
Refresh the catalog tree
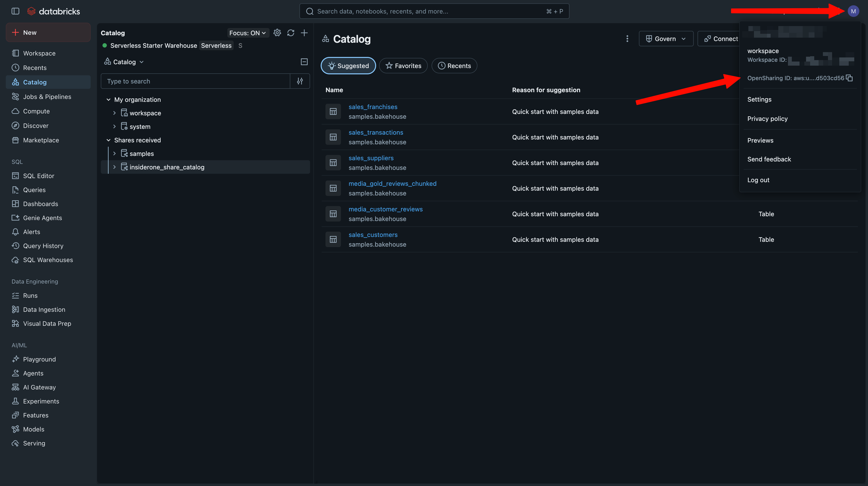pos(291,33)
